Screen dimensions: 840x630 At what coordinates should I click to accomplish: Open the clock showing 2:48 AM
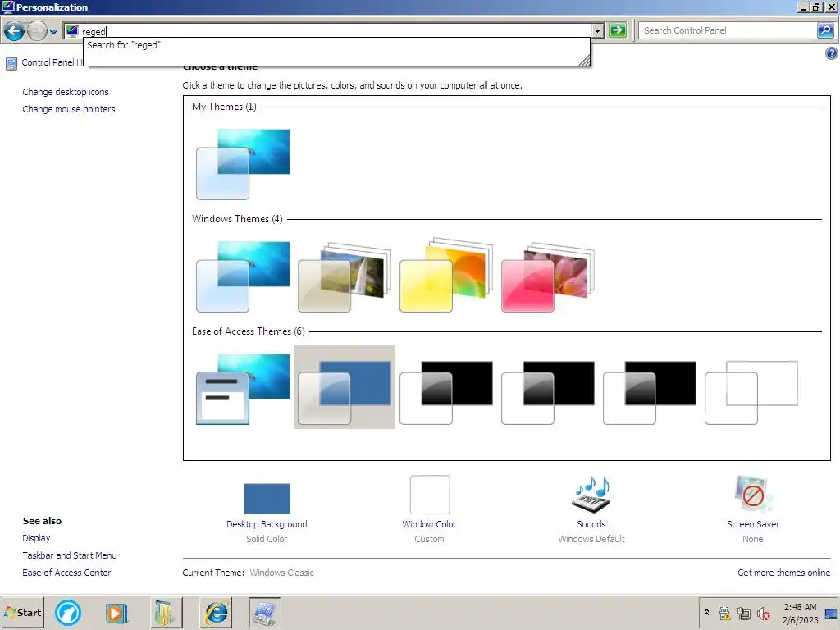(x=800, y=614)
